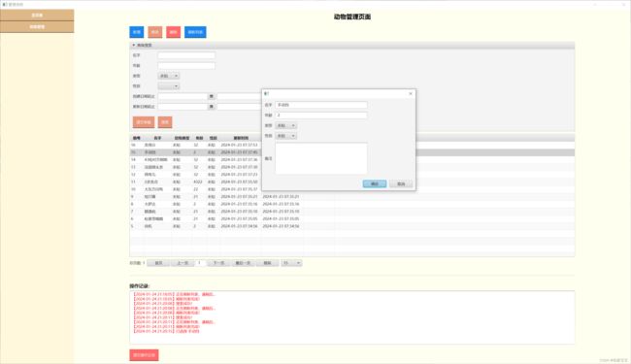Open the type dropdown in the edit dialog

[x=285, y=125]
